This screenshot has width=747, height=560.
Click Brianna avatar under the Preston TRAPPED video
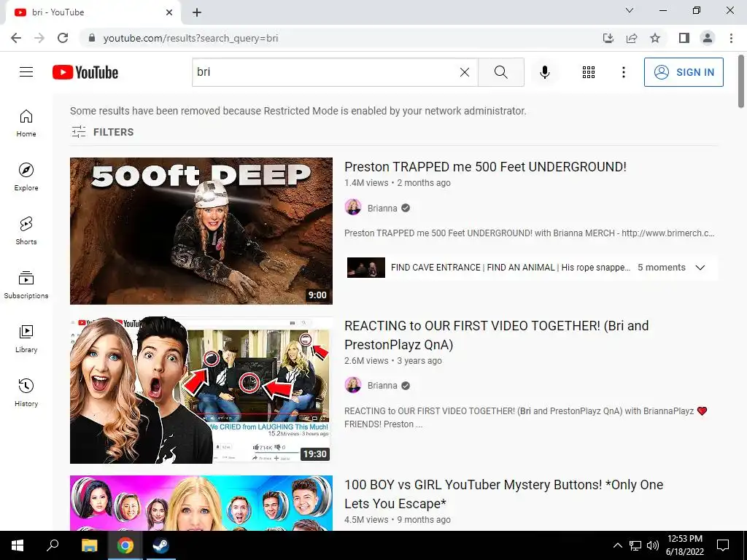(x=353, y=208)
